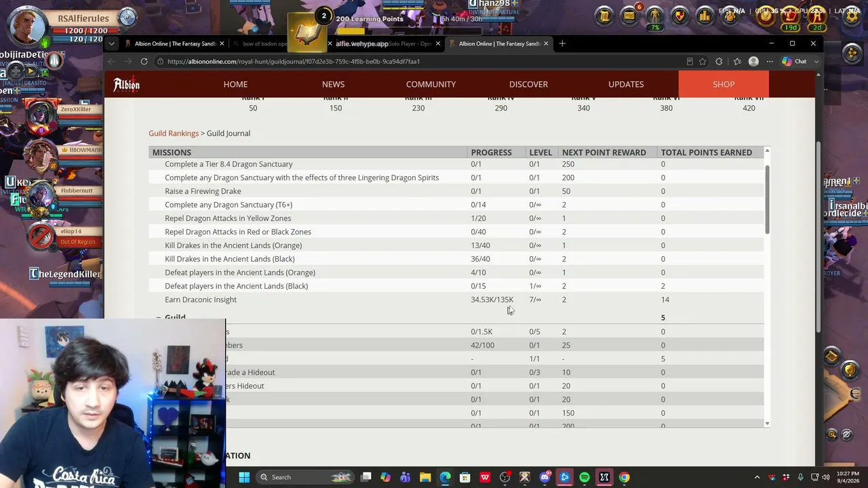Select the 'Earn Draconic Insight' mission row
This screenshot has height=488, width=868.
pos(456,300)
